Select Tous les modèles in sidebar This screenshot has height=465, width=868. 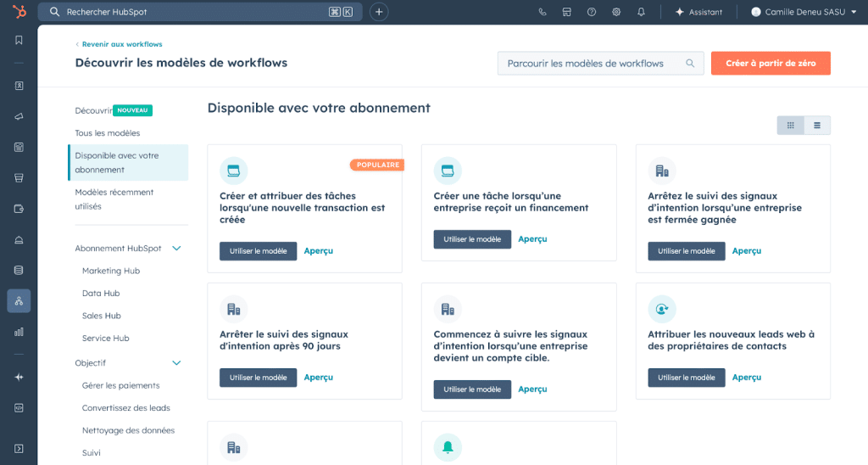coord(108,133)
